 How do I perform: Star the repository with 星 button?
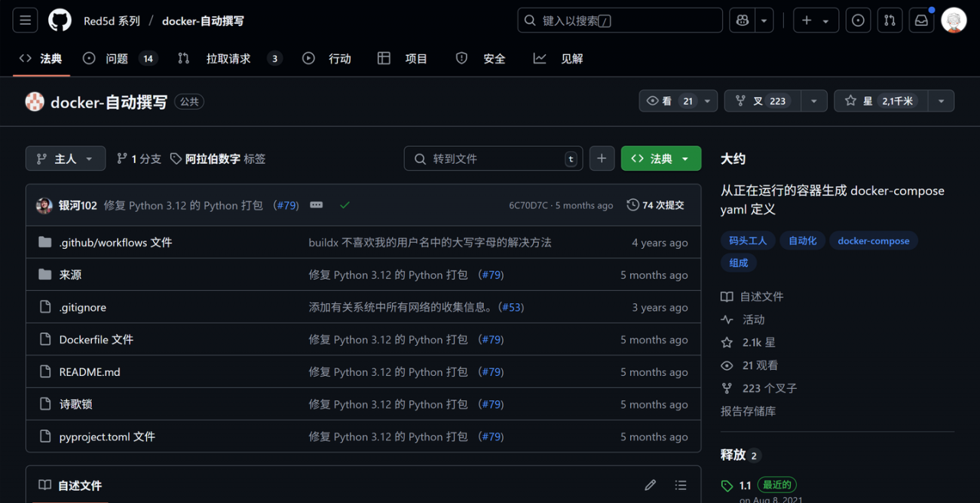click(880, 101)
